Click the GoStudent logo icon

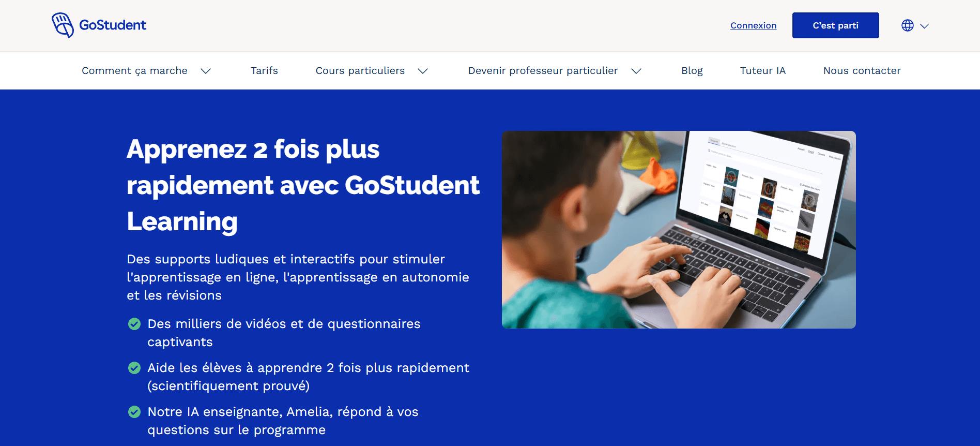tap(63, 25)
